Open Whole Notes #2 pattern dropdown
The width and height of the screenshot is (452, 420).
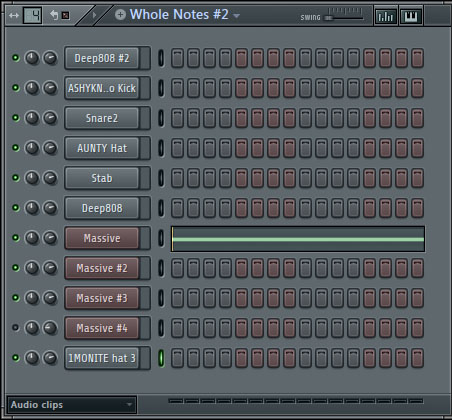(236, 16)
